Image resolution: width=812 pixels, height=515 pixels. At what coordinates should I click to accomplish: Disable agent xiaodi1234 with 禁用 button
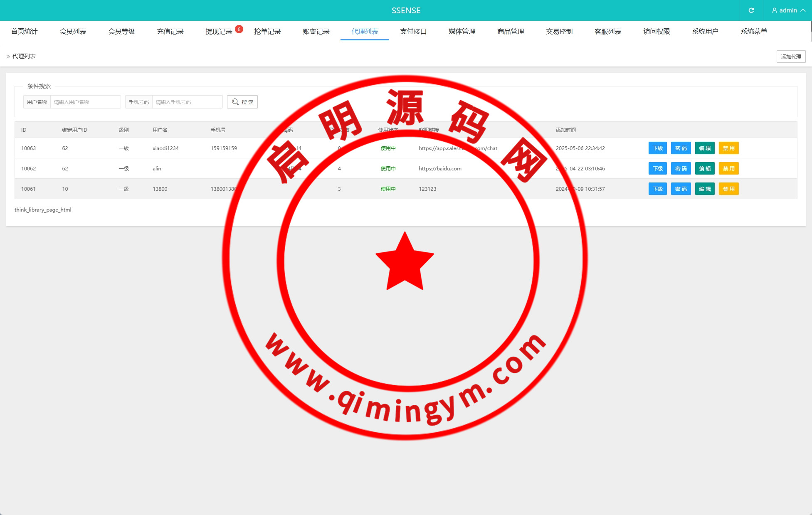point(728,148)
